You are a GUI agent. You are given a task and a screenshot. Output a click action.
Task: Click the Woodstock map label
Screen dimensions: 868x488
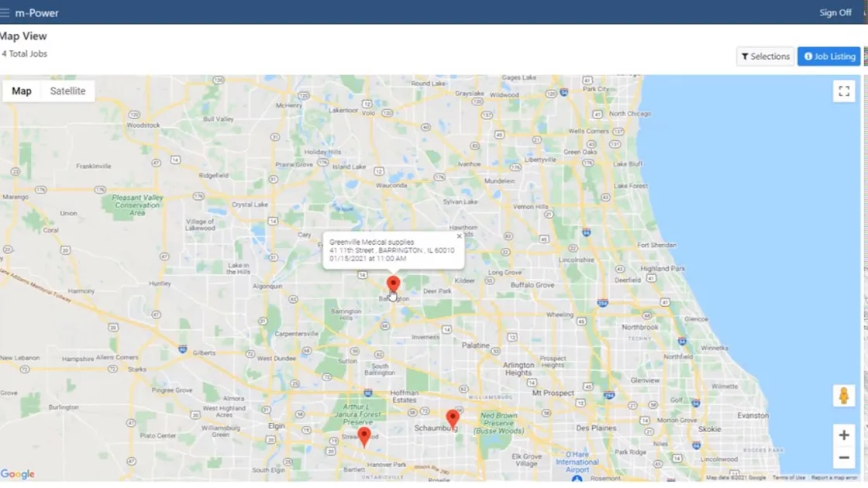(x=143, y=125)
